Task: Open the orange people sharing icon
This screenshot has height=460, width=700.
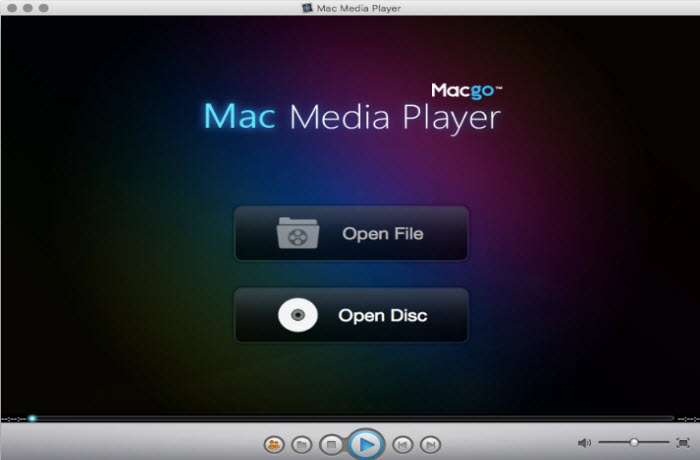Action: click(x=274, y=445)
